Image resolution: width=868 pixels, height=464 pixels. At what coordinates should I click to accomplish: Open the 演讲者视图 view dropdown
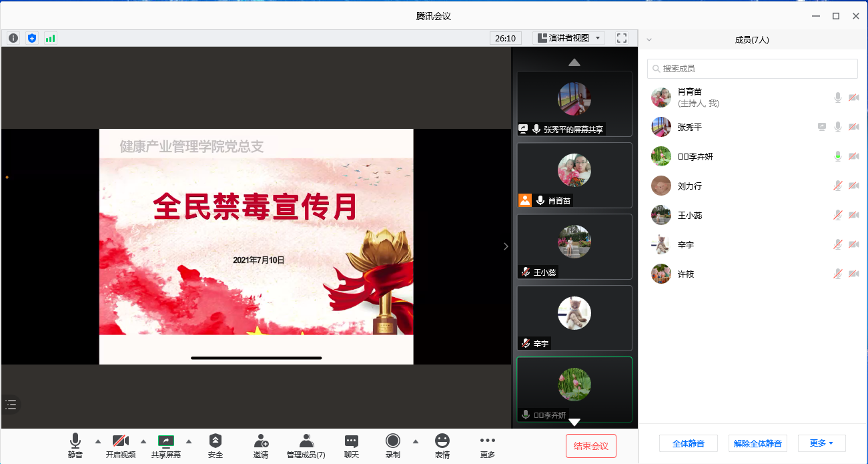(568, 38)
